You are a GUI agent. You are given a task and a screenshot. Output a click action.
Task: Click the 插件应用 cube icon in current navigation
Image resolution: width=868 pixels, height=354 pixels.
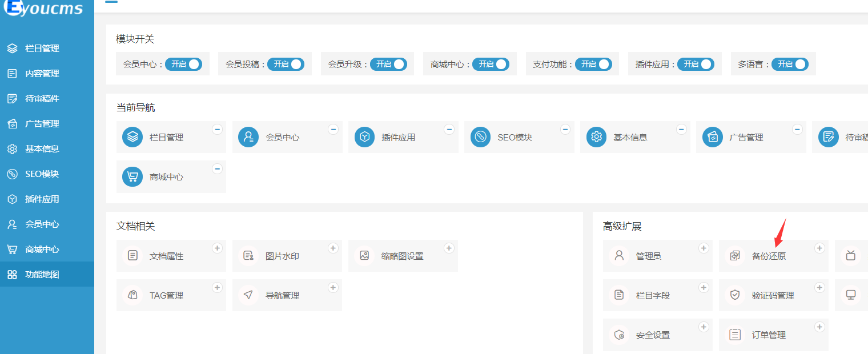tap(365, 137)
